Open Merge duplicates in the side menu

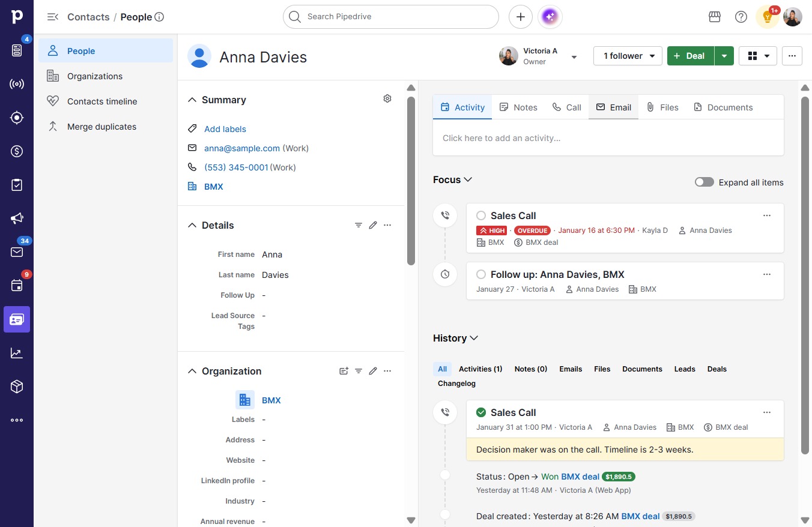pyautogui.click(x=106, y=127)
